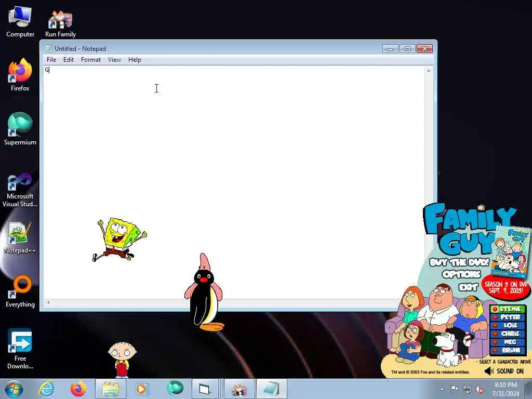This screenshot has width=532, height=399.
Task: Open Supermium from the taskbar
Action: click(x=175, y=388)
